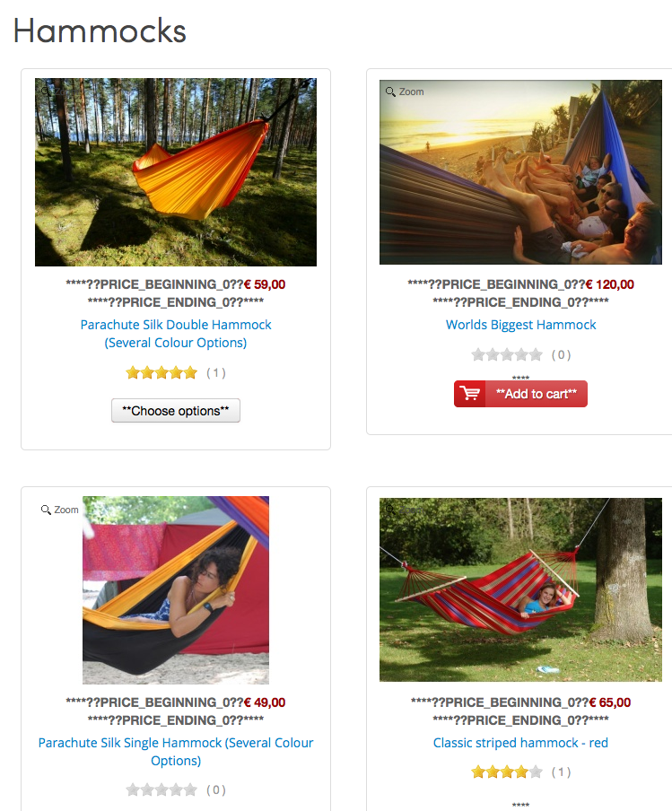Open Classic striped hammock - red link

(x=520, y=743)
